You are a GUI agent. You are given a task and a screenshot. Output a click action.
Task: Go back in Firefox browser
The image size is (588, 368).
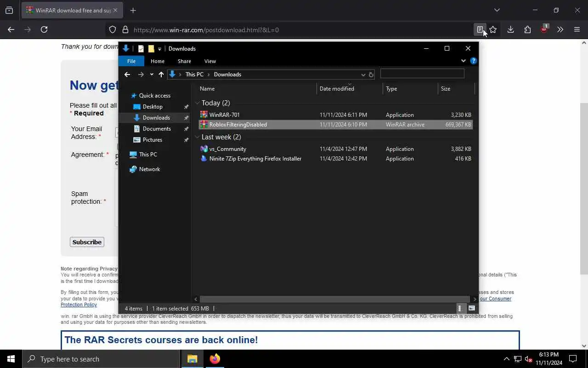[11, 29]
